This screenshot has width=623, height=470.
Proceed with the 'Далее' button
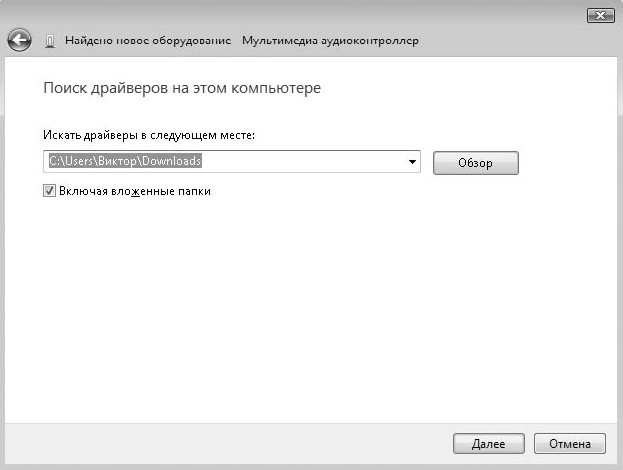point(489,443)
